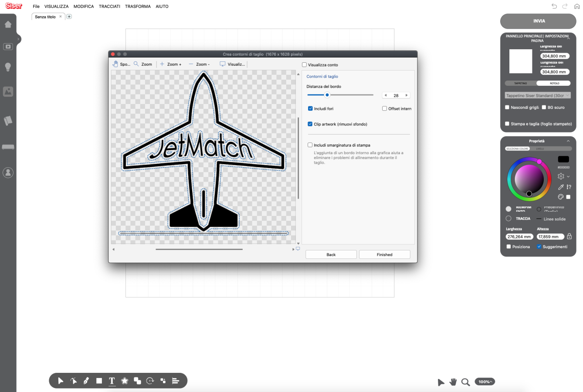Click Zoom + in the dialog toolbar
The height and width of the screenshot is (392, 583).
(170, 64)
